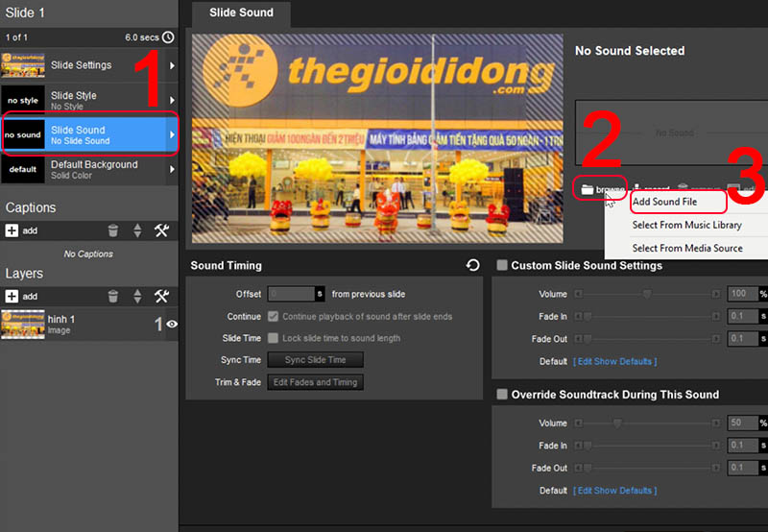
Task: Choose Add Sound File from menu
Action: [664, 202]
